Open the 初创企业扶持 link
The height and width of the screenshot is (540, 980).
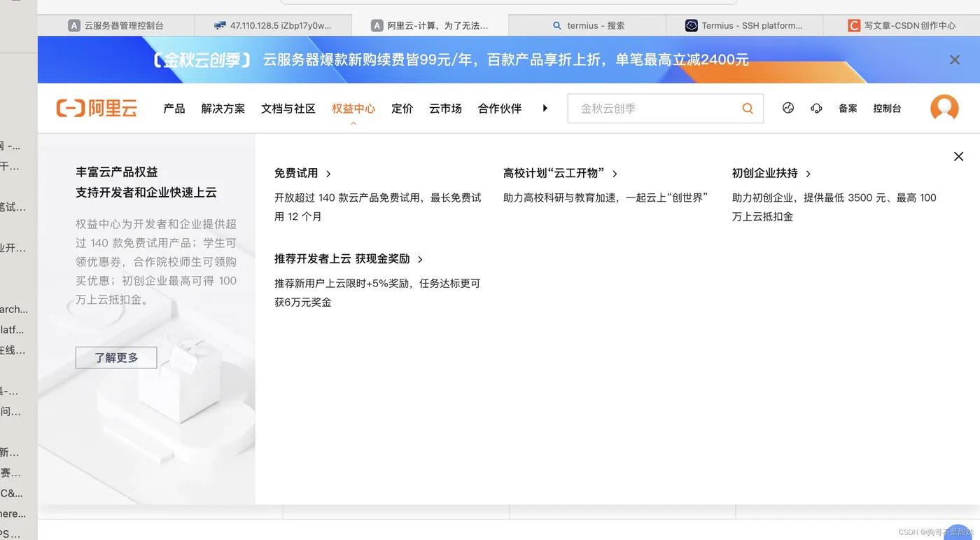(x=771, y=173)
